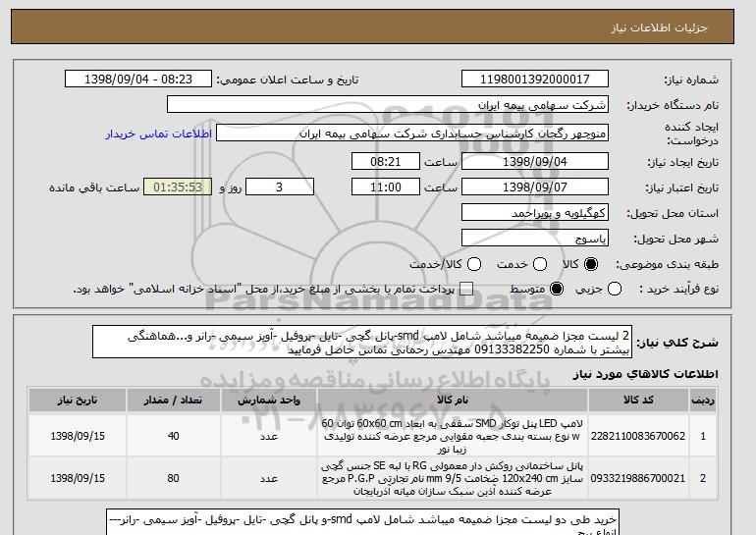Select the عدد unit cell in row 1
Image resolution: width=756 pixels, height=535 pixels.
coord(269,436)
